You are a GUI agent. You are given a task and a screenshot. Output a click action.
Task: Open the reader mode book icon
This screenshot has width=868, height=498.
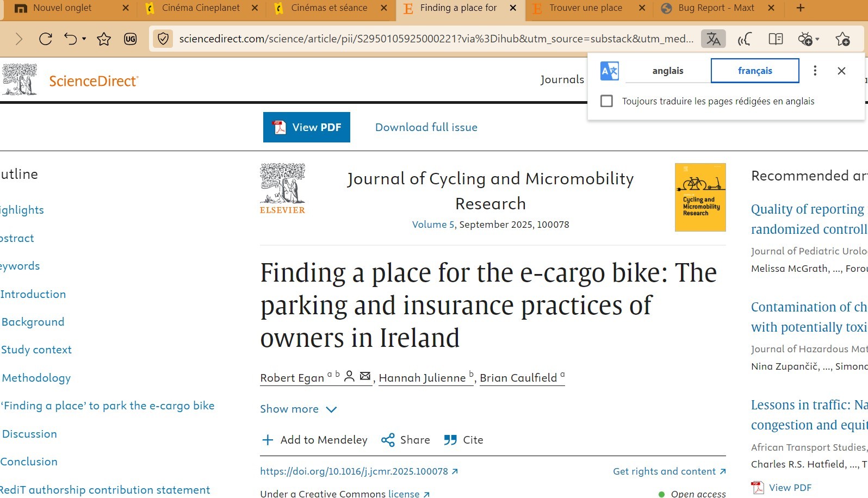[776, 39]
